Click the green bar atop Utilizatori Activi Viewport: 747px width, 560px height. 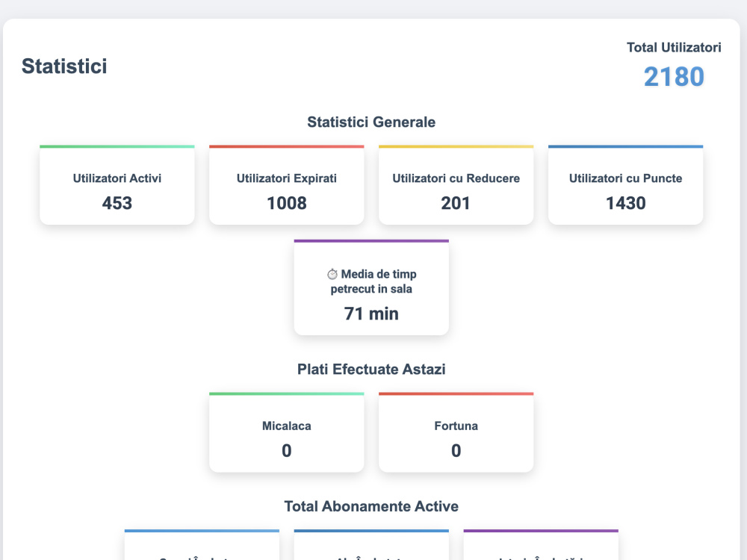point(117,146)
